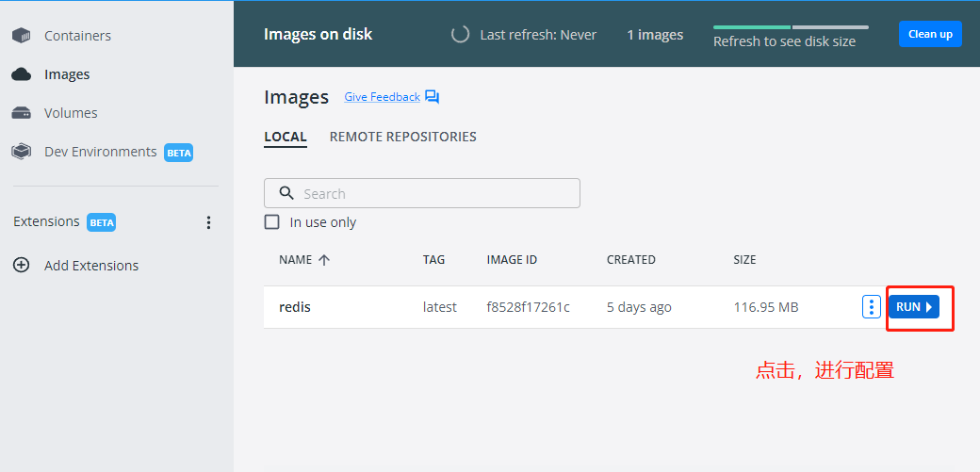Open the redis row options menu

(872, 307)
